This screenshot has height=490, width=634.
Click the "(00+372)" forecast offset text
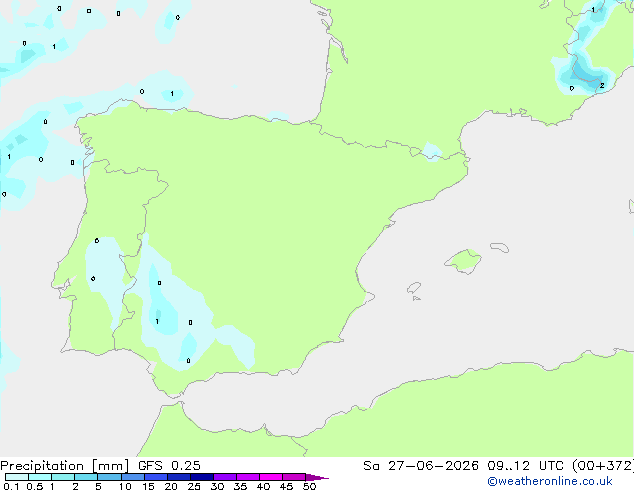603,466
